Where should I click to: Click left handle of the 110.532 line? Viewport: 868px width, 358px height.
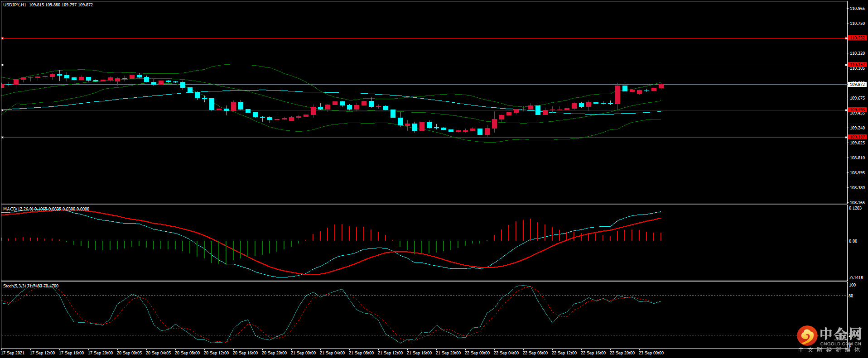pos(2,38)
